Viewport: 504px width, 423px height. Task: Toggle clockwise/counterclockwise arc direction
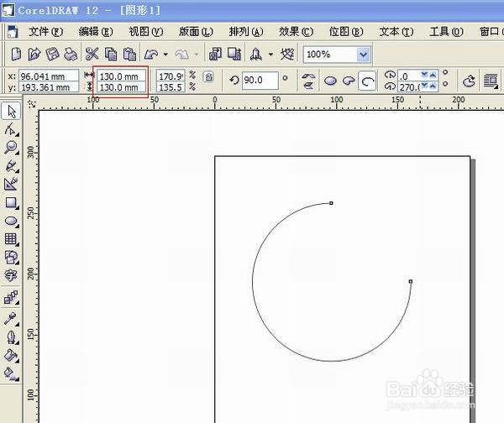(x=469, y=81)
